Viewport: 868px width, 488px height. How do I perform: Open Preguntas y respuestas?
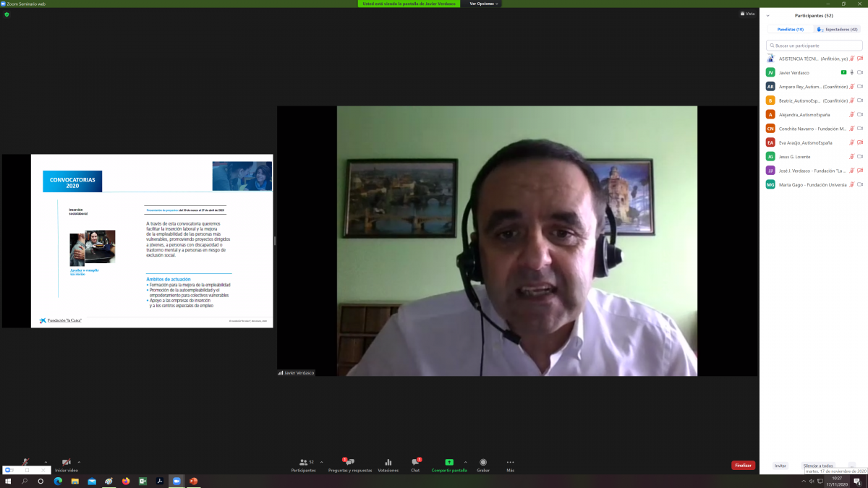(349, 463)
